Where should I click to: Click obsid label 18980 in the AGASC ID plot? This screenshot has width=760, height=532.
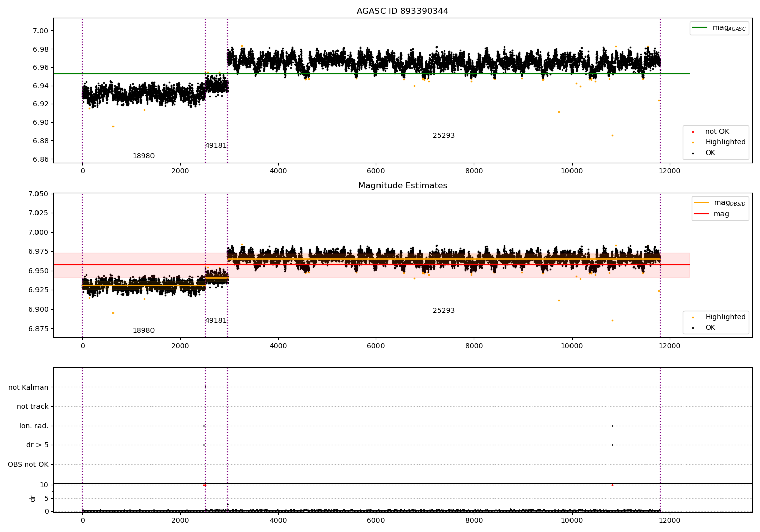(143, 156)
